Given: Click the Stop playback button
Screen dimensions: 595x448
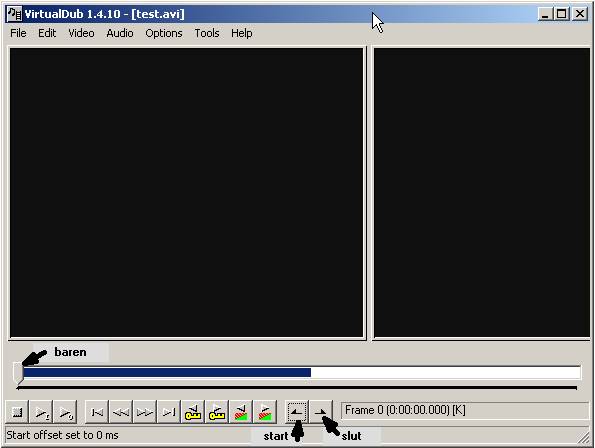Looking at the screenshot, I should pyautogui.click(x=17, y=412).
